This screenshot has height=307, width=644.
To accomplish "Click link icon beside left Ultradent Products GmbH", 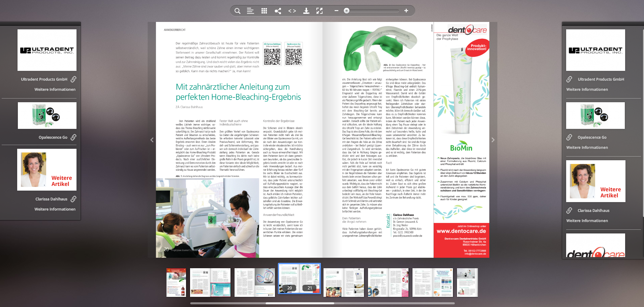I will tap(73, 79).
